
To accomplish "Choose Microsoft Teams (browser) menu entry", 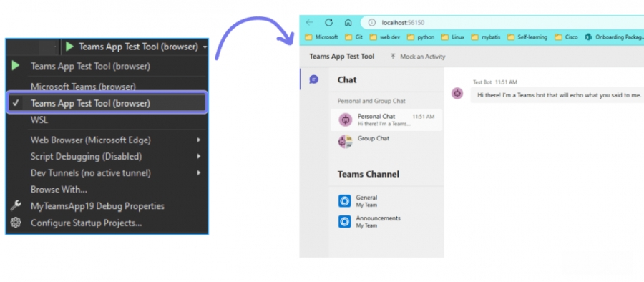I will tap(83, 87).
